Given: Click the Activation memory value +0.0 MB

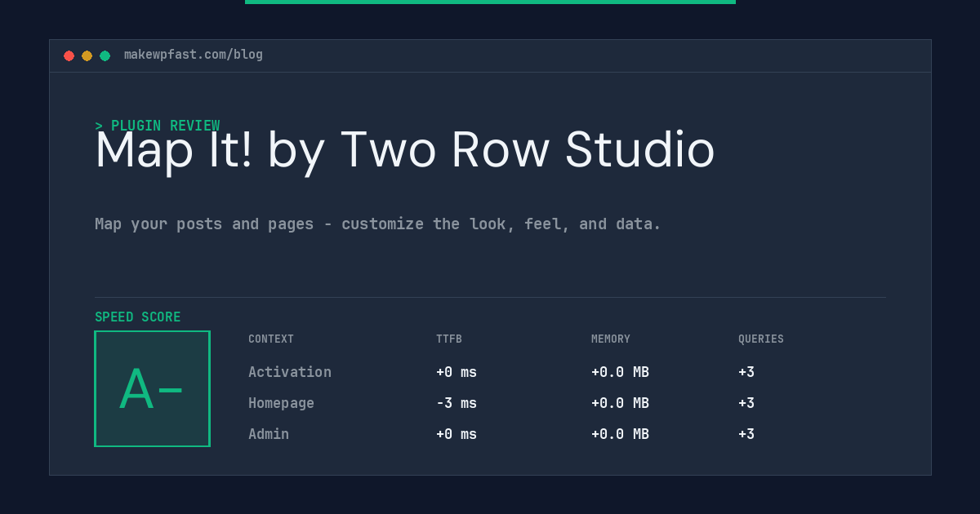Looking at the screenshot, I should pyautogui.click(x=620, y=372).
